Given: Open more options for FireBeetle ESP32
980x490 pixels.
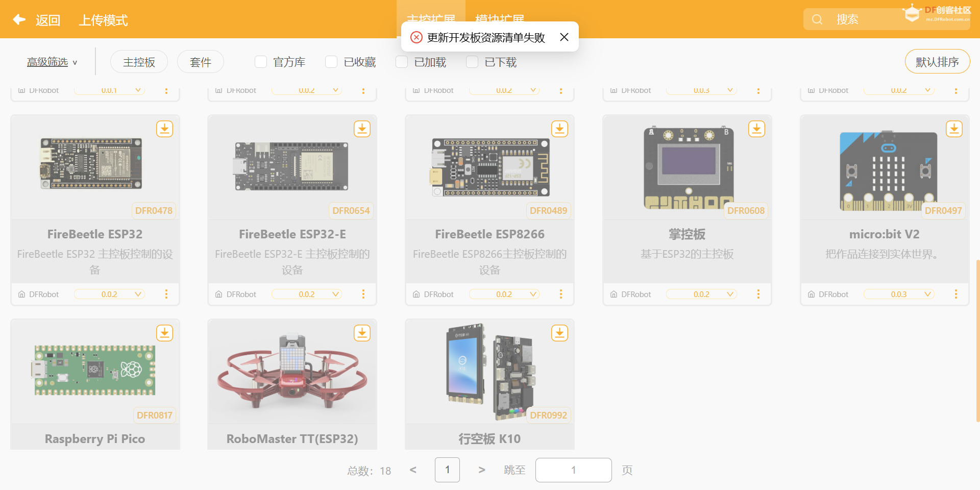Looking at the screenshot, I should point(166,294).
